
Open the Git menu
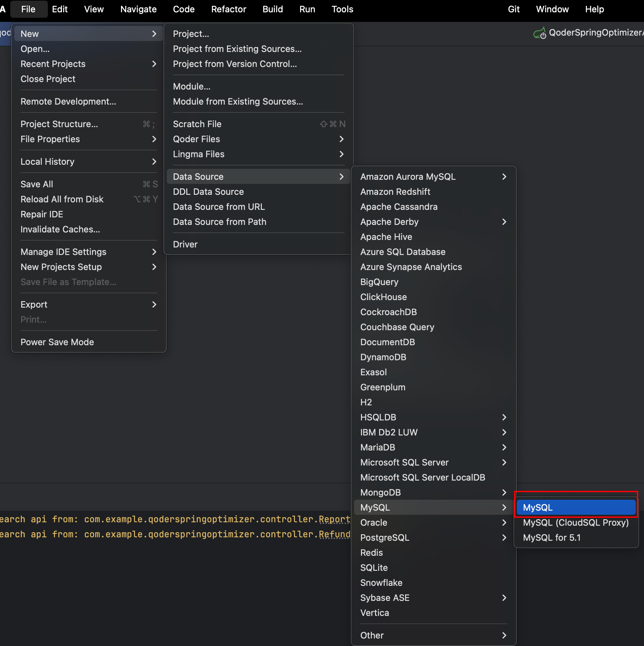(513, 9)
